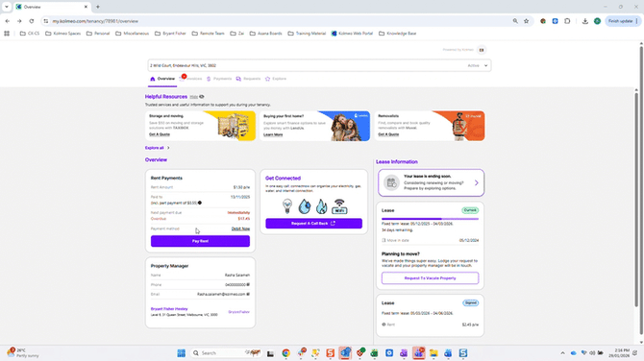Go back to the previous page
The image size is (644, 361).
click(x=8, y=21)
